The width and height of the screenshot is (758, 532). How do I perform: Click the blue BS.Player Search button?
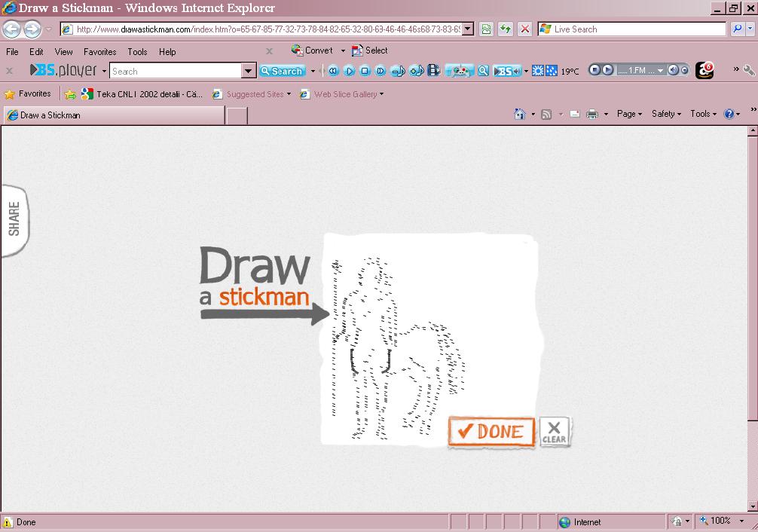[283, 71]
